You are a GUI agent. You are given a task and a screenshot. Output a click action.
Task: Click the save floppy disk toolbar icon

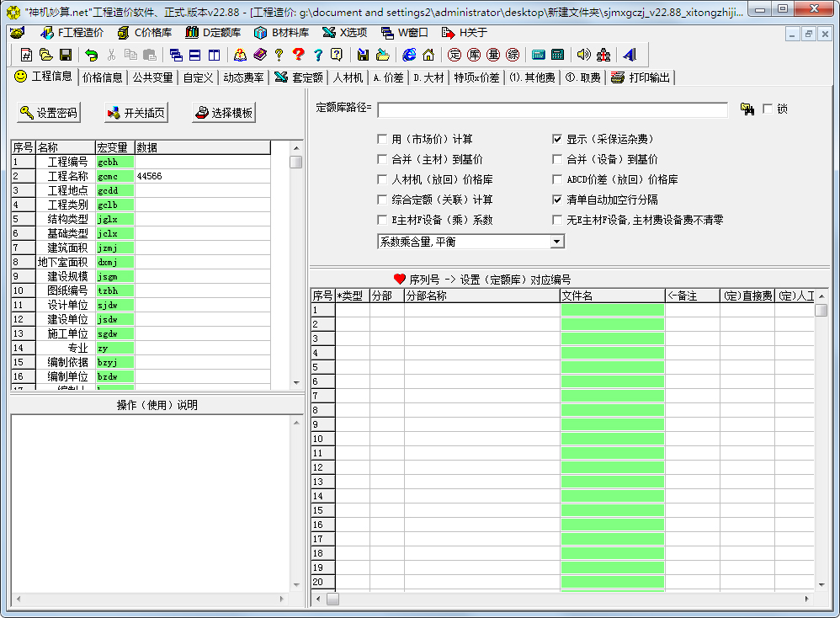[66, 55]
